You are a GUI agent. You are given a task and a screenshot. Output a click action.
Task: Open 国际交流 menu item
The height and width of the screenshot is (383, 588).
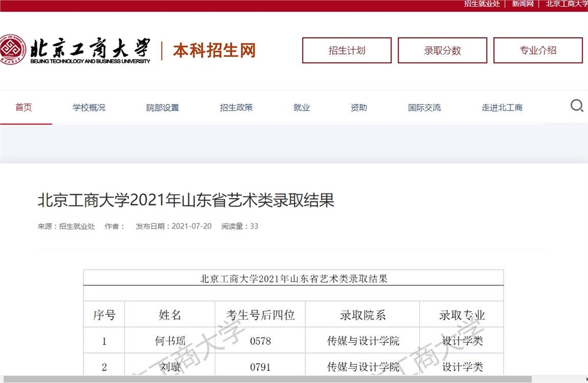(x=425, y=107)
